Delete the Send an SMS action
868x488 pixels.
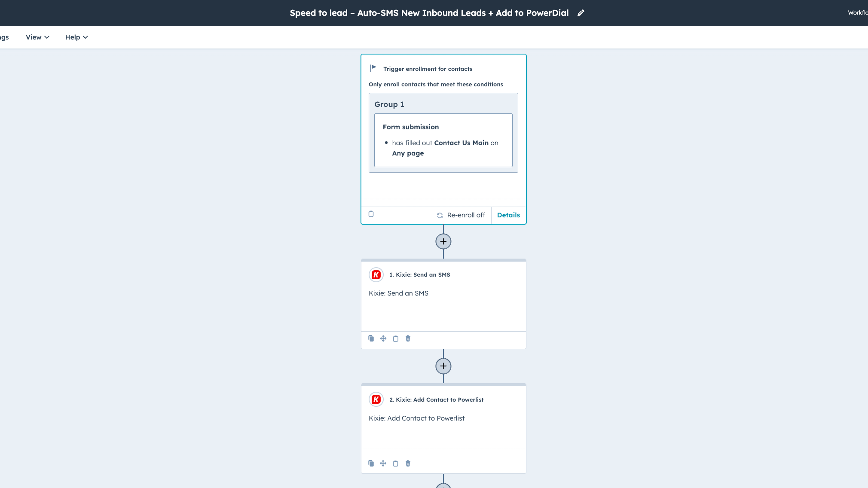point(408,339)
